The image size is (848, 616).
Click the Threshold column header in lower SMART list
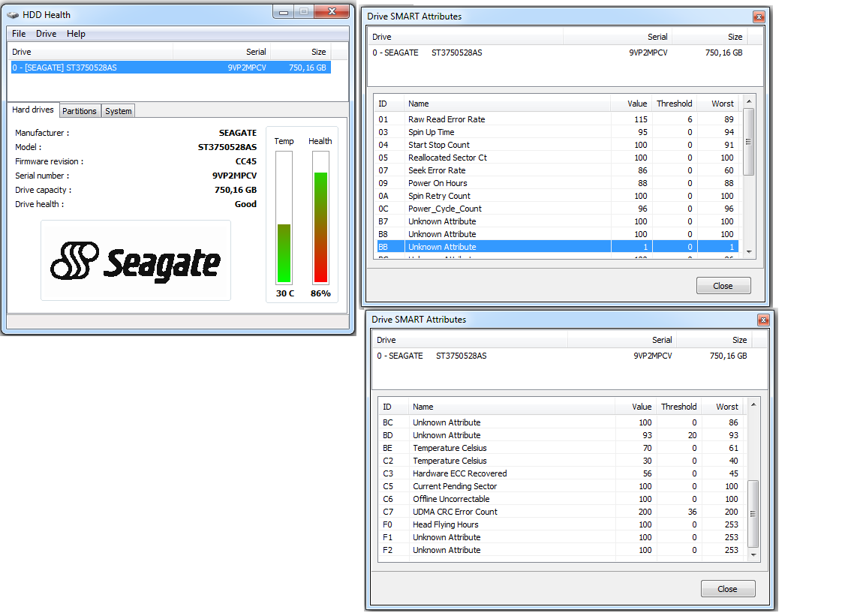click(679, 407)
